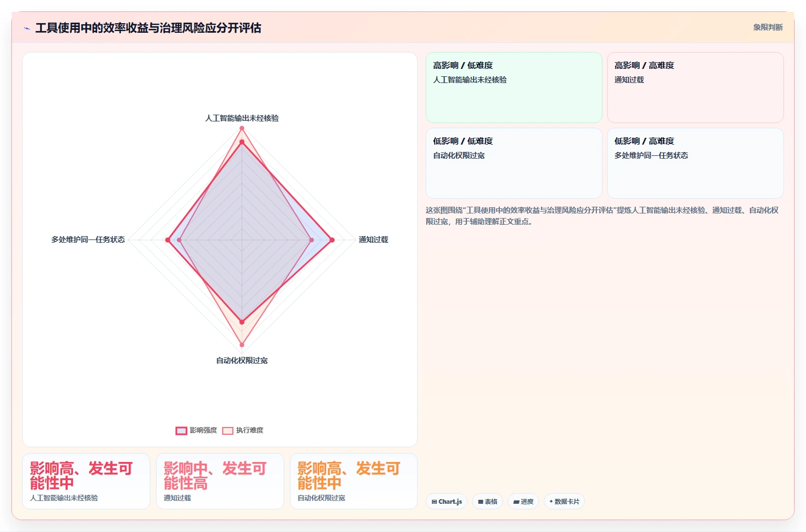Select the orange 影响高 card for 自动化权限过宽
806x532 pixels.
coord(354,481)
